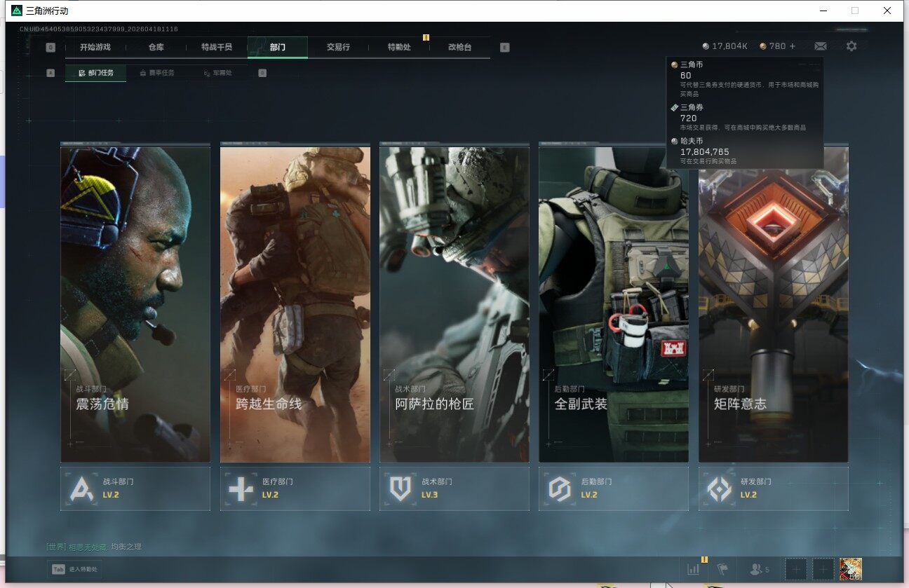
Task: Click the Tab 进入特勤处 button
Action: (75, 569)
